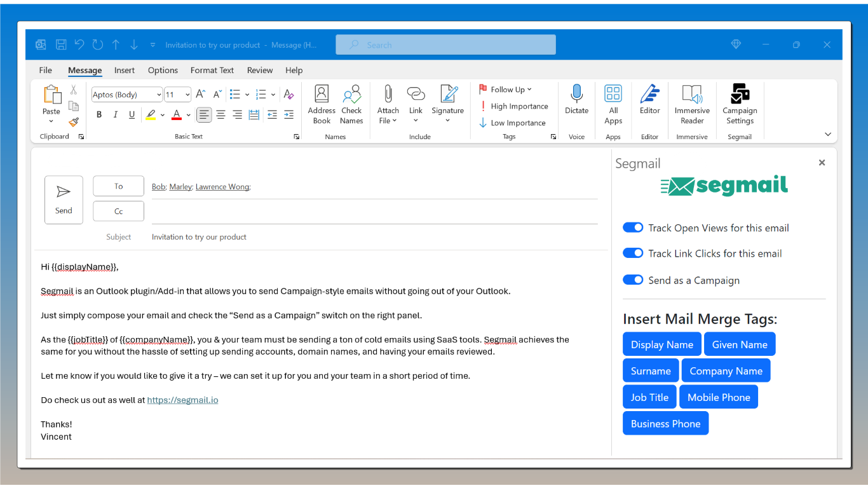Click the Cc recipients button
The height and width of the screenshot is (488, 868).
pos(118,211)
